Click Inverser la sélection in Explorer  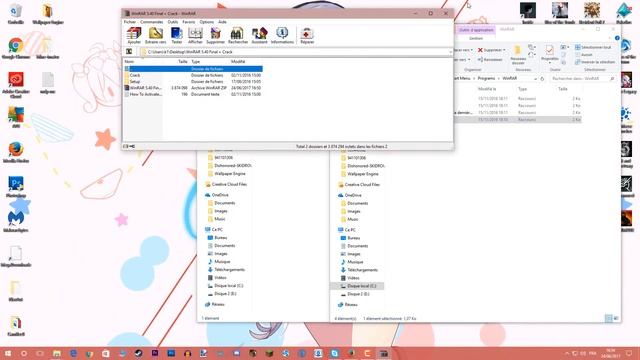(x=595, y=62)
